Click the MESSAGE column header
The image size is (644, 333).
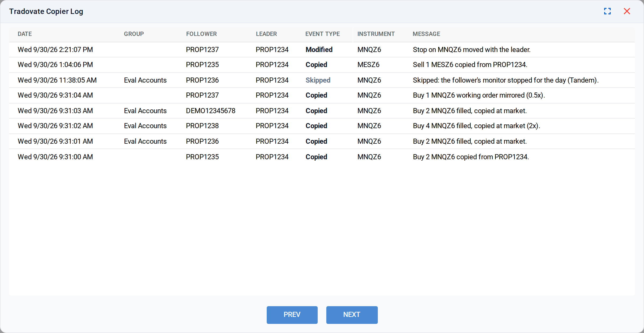(x=426, y=34)
